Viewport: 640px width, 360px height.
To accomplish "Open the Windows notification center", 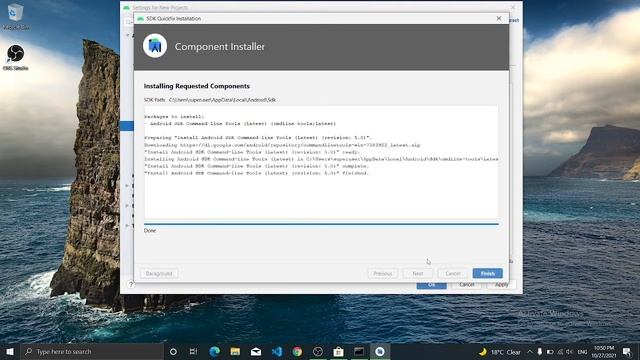I will pos(627,352).
